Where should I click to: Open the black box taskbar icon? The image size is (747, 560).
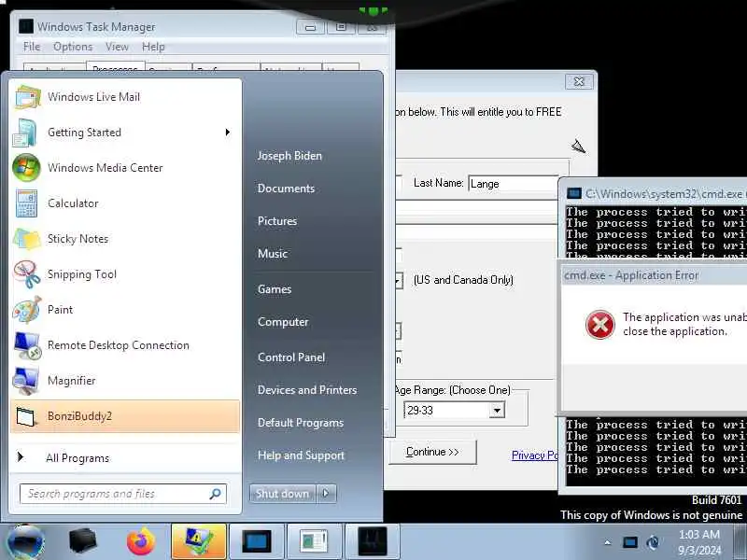[x=82, y=541]
